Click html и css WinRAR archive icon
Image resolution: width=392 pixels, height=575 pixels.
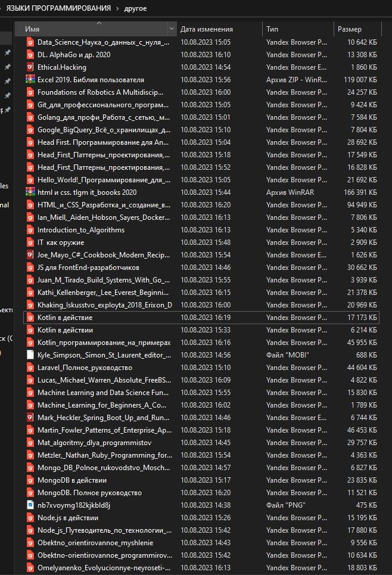[x=30, y=192]
